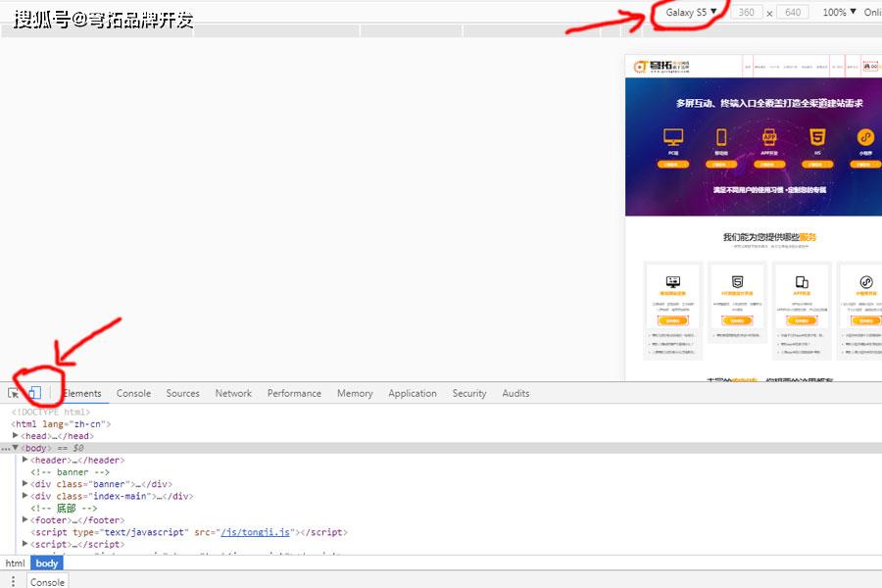Open the Application tab
Image resolution: width=882 pixels, height=588 pixels.
[x=413, y=393]
